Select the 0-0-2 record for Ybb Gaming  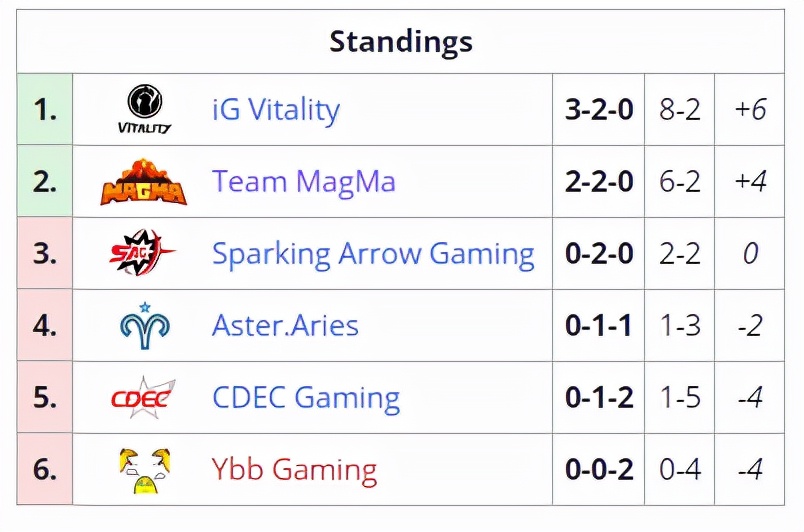pyautogui.click(x=599, y=469)
